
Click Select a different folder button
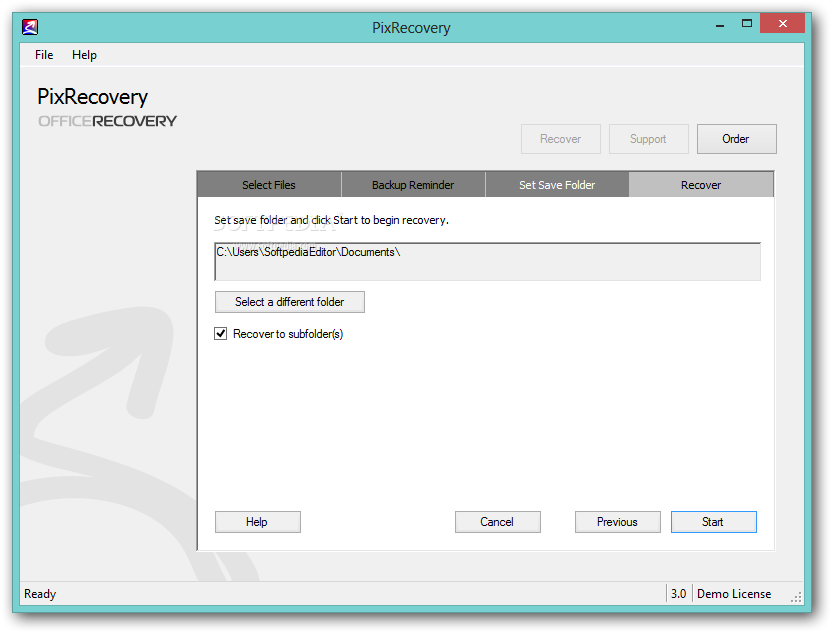click(290, 302)
